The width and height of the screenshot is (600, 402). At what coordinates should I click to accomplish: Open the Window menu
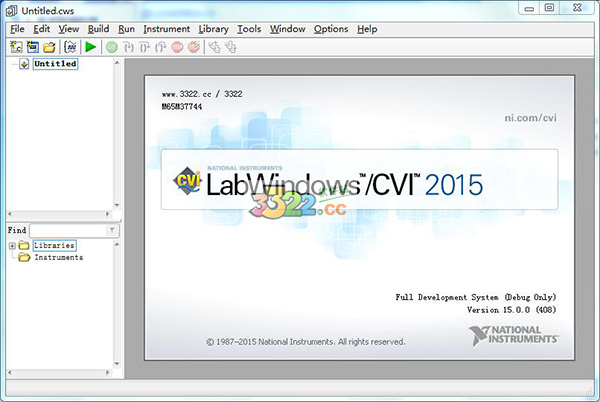tap(287, 29)
